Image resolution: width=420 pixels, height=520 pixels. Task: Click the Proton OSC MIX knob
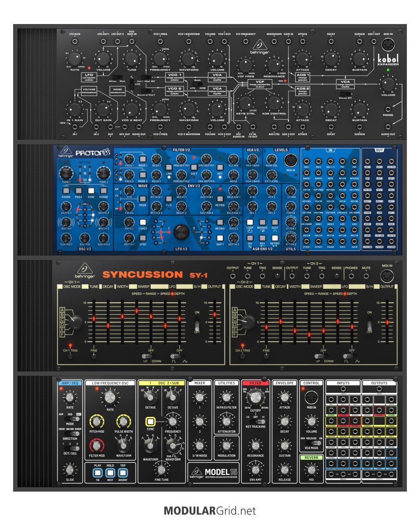pyautogui.click(x=85, y=238)
